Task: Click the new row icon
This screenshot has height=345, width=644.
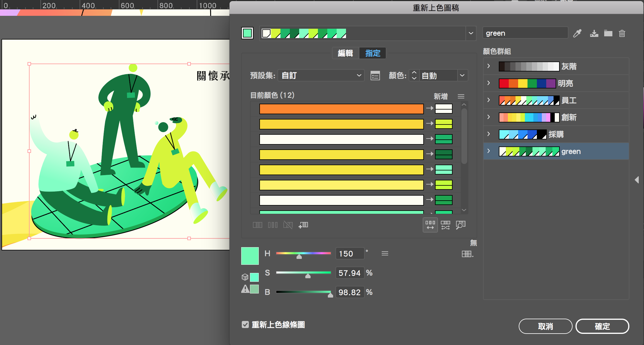Action: (303, 225)
